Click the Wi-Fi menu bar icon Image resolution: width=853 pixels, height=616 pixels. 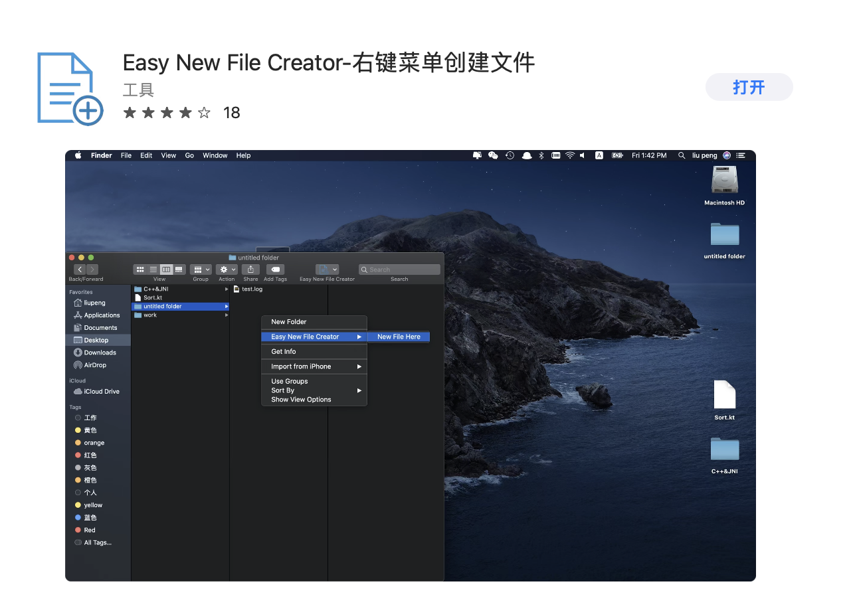tap(570, 155)
